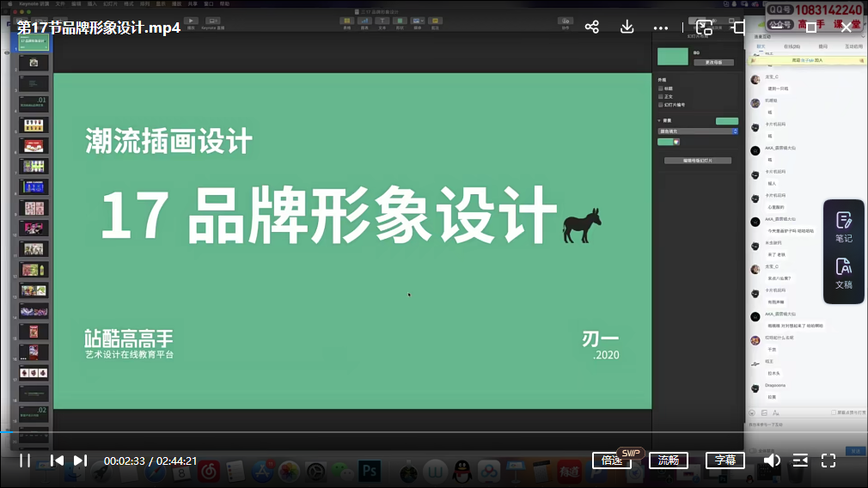Open the 笔记 notes panel
This screenshot has width=868, height=488.
844,228
